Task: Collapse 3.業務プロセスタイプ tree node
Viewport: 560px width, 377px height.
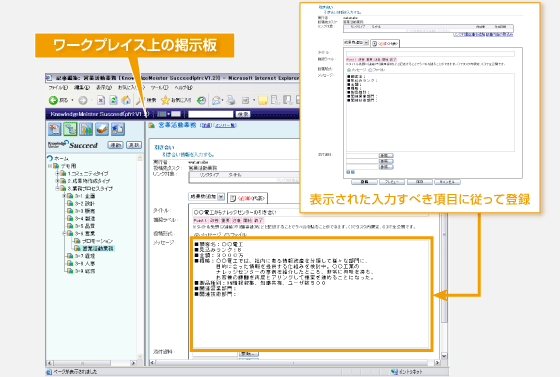Action: (x=57, y=188)
